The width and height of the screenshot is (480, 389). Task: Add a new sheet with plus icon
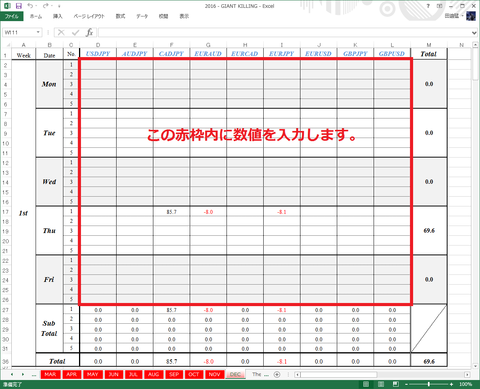277,374
